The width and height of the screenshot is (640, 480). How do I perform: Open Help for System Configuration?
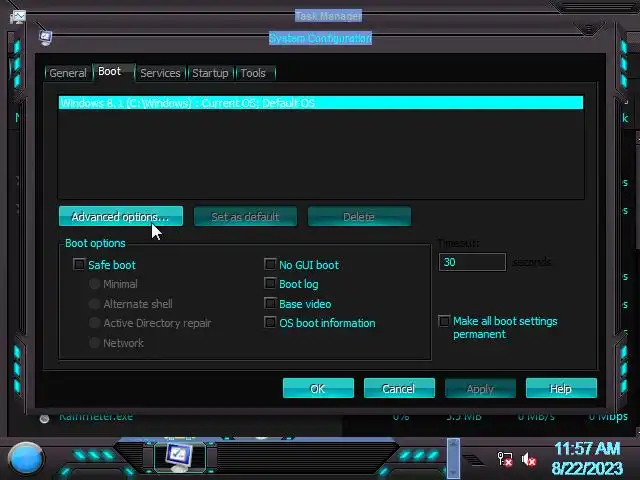point(561,388)
